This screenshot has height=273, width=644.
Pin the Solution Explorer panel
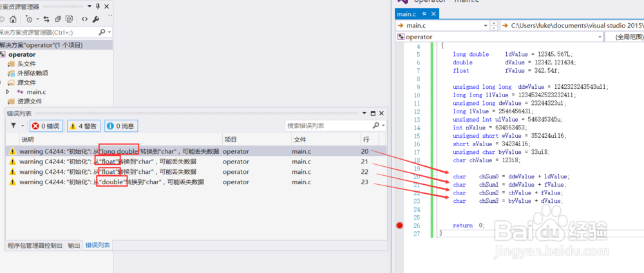point(98,6)
